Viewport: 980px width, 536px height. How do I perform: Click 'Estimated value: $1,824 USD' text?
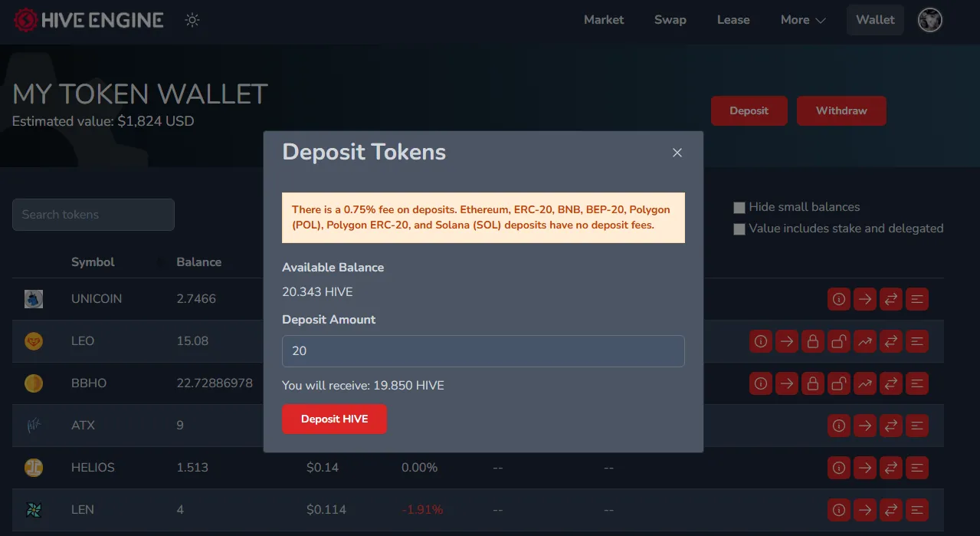pos(103,121)
